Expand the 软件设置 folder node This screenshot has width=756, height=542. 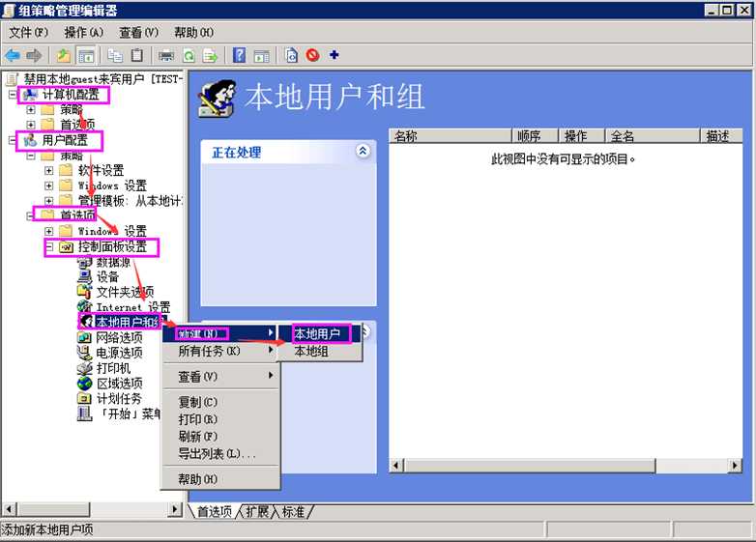coord(48,171)
